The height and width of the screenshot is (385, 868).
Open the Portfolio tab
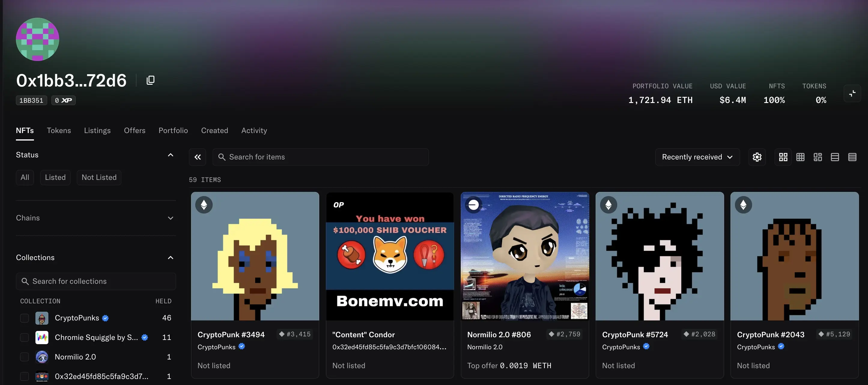(x=173, y=131)
